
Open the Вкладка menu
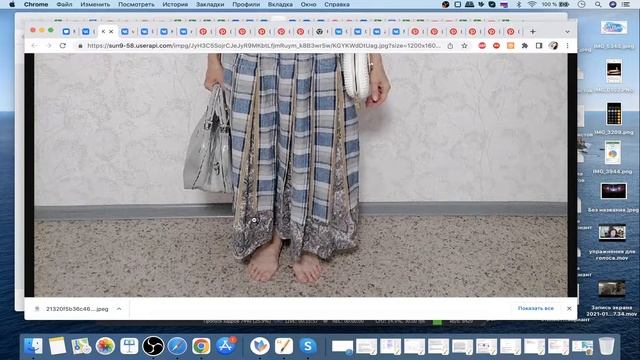(280, 4)
